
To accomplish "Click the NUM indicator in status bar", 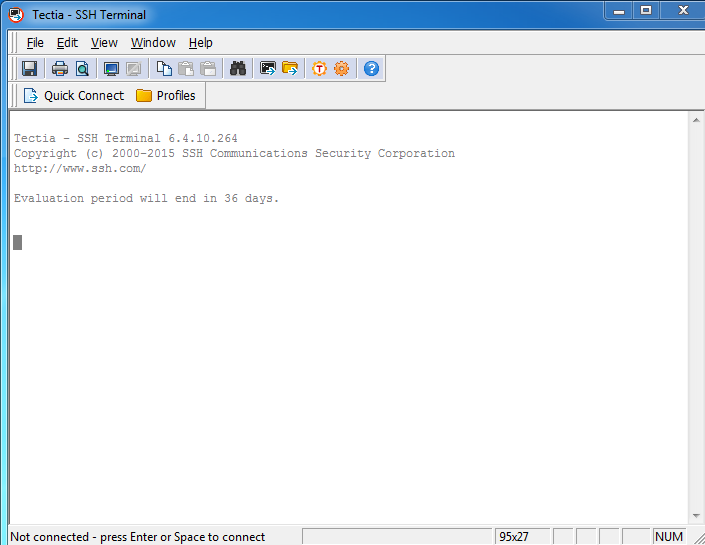I will point(669,537).
